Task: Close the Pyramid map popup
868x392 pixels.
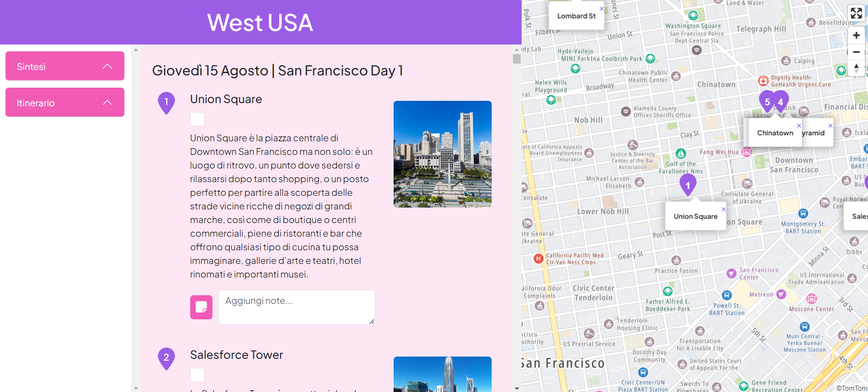Action: [830, 125]
